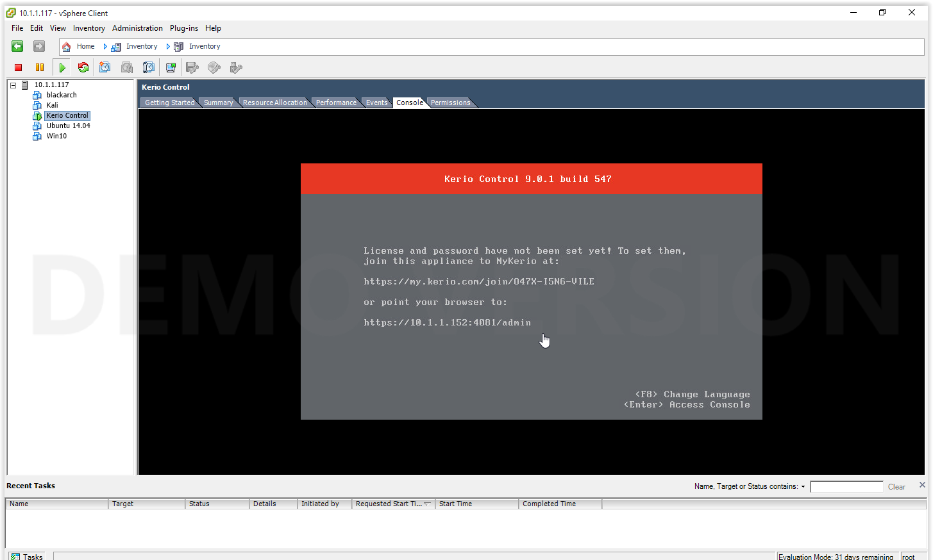Sort Recent Tasks by Status column

(217, 504)
